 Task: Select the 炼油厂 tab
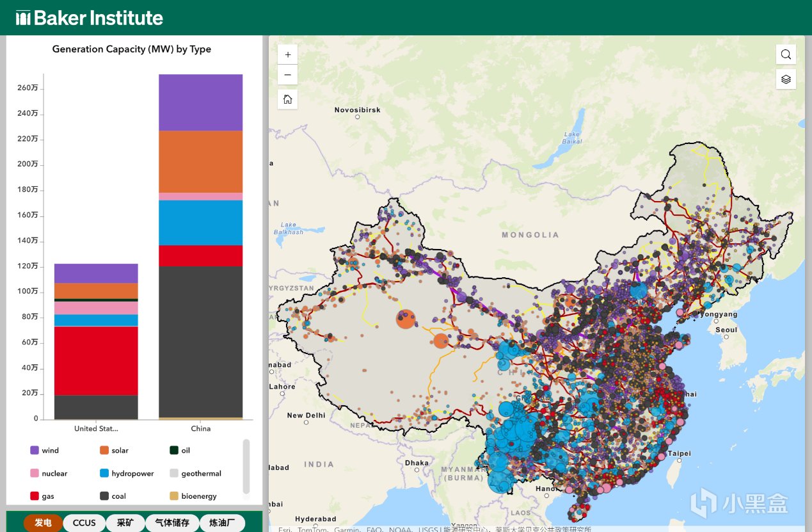point(222,523)
